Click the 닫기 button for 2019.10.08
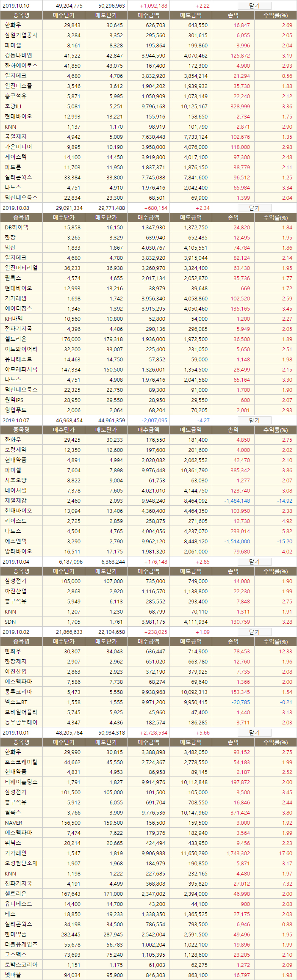This screenshot has width=297, height=980. 254,208
